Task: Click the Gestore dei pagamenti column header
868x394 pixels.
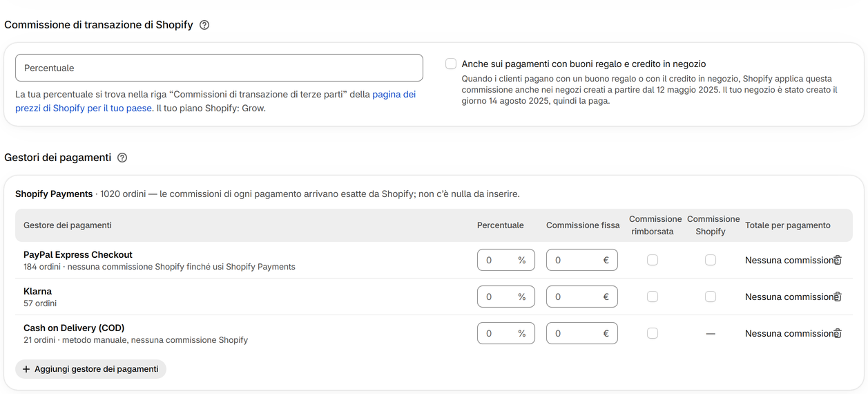Action: pyautogui.click(x=68, y=225)
